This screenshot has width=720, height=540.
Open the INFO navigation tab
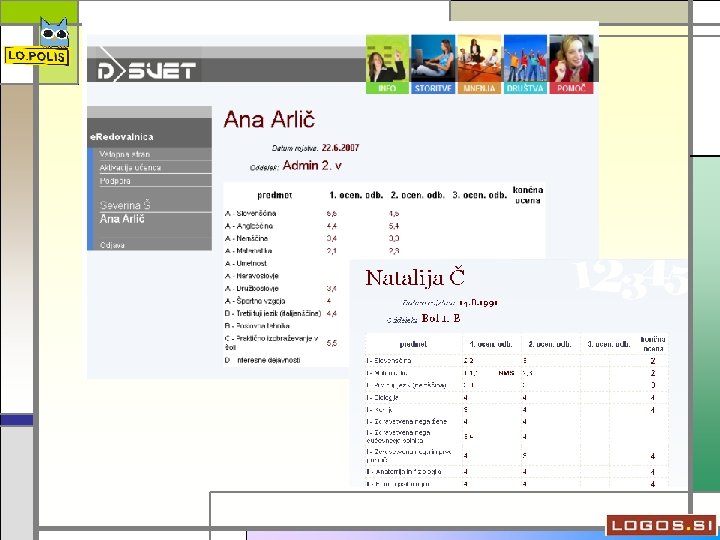(x=387, y=88)
